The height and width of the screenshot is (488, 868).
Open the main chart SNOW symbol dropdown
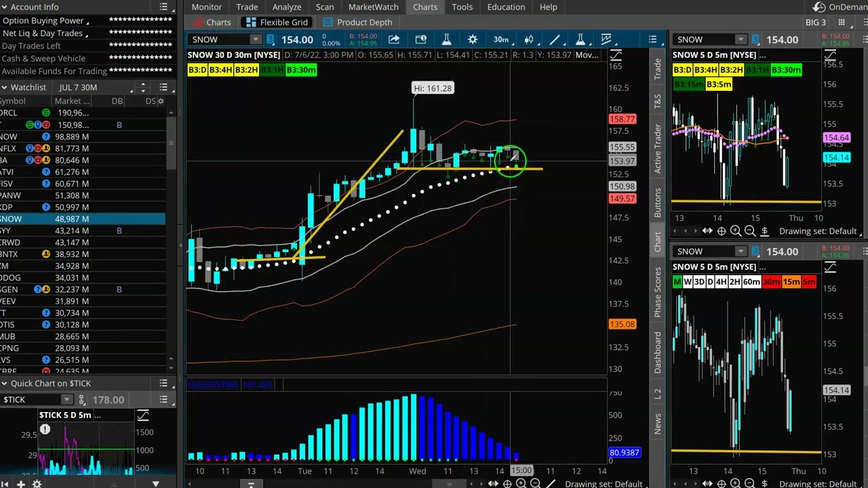(x=256, y=39)
